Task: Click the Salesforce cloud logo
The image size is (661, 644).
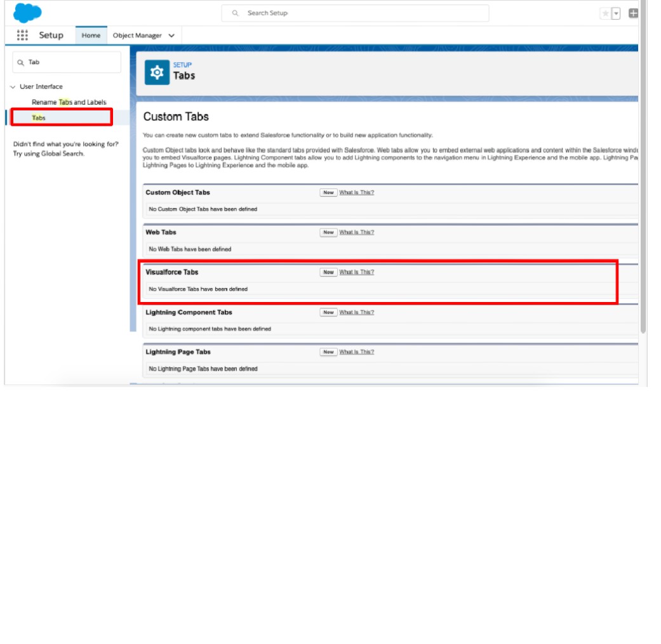Action: pos(27,13)
